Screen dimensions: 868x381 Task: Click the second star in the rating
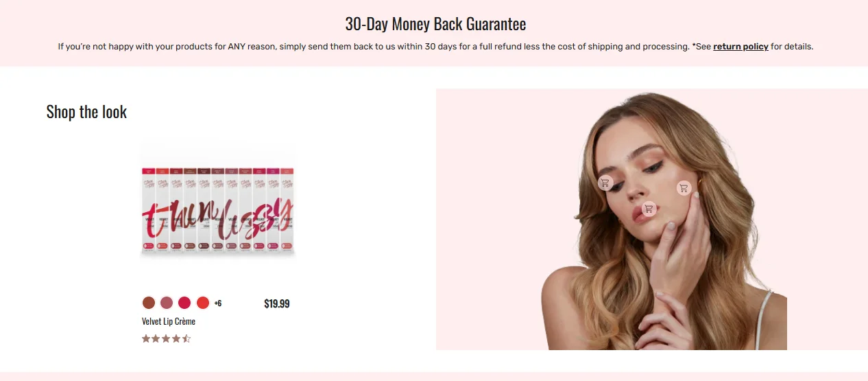tap(156, 338)
